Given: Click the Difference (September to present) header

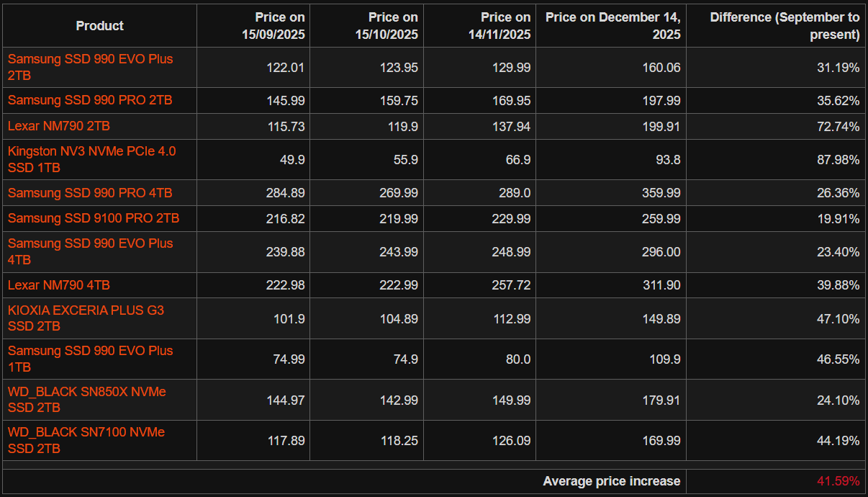Looking at the screenshot, I should [785, 26].
